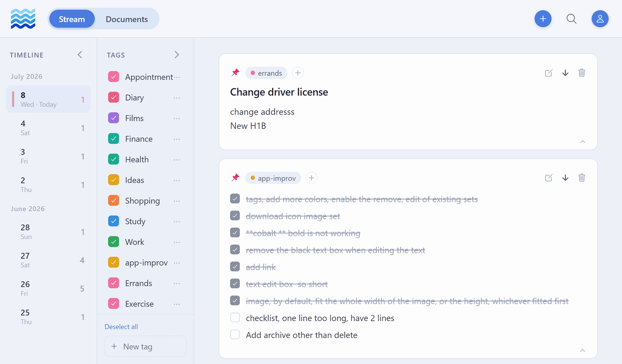Select June 27 Sat timeline entry
622x364 pixels.
pyautogui.click(x=48, y=260)
